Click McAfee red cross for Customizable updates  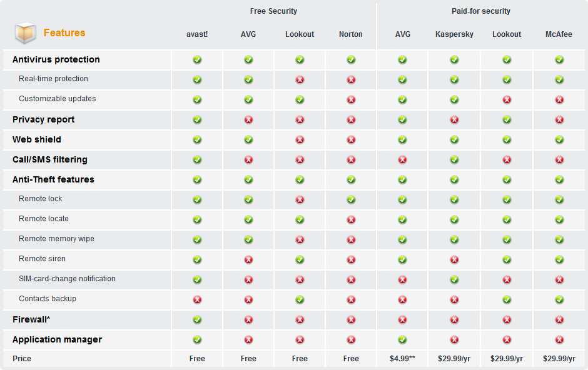(x=559, y=100)
